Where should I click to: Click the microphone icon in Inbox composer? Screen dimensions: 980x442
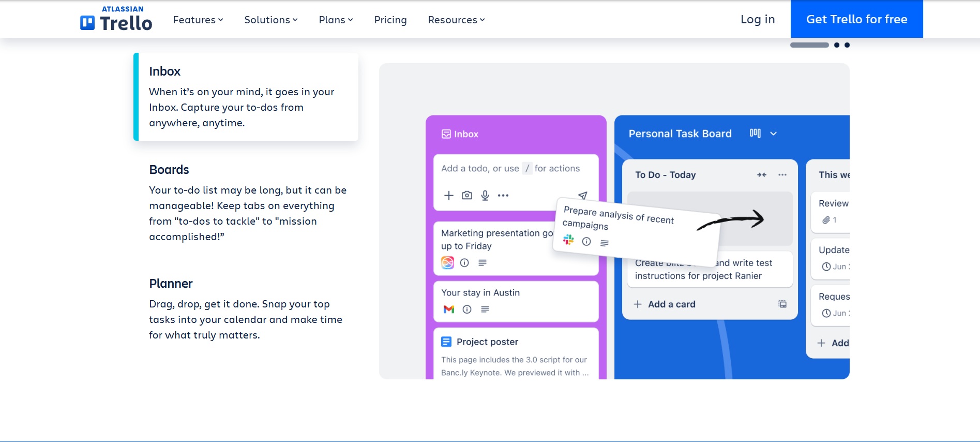(485, 195)
